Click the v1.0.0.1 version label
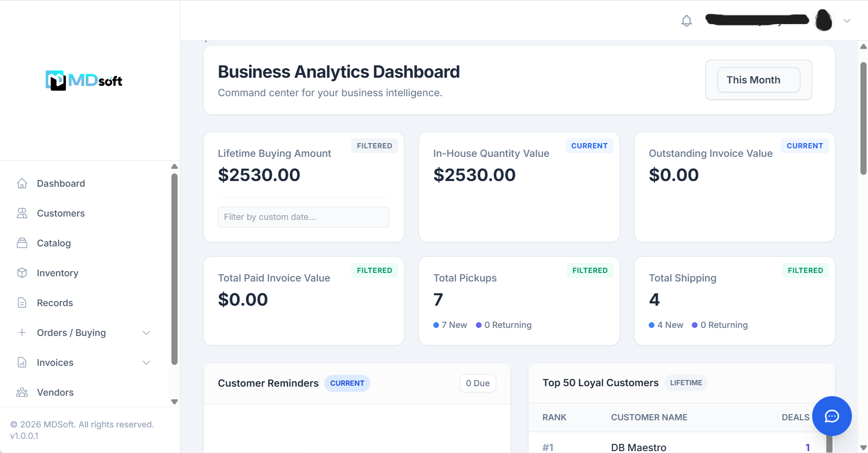 (24, 436)
